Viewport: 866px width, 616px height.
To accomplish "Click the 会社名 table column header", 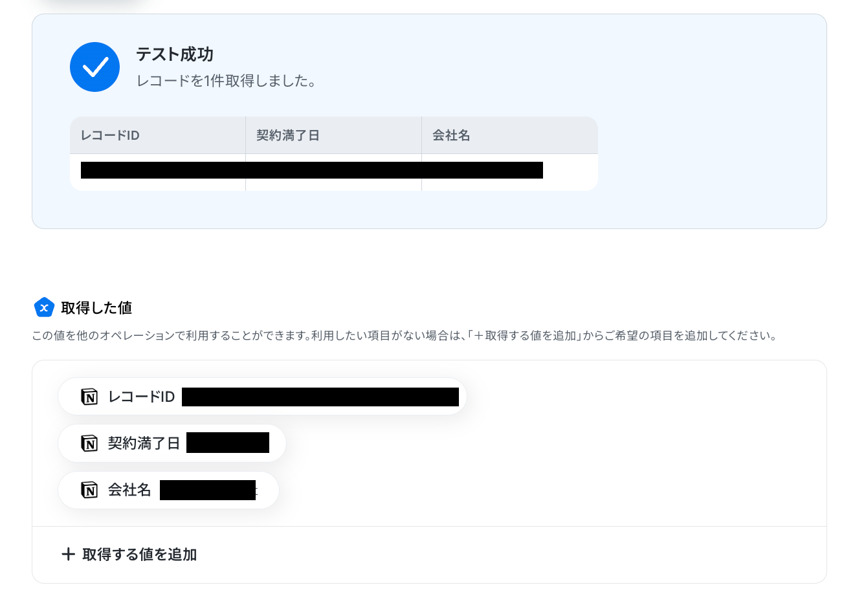I will coord(510,135).
